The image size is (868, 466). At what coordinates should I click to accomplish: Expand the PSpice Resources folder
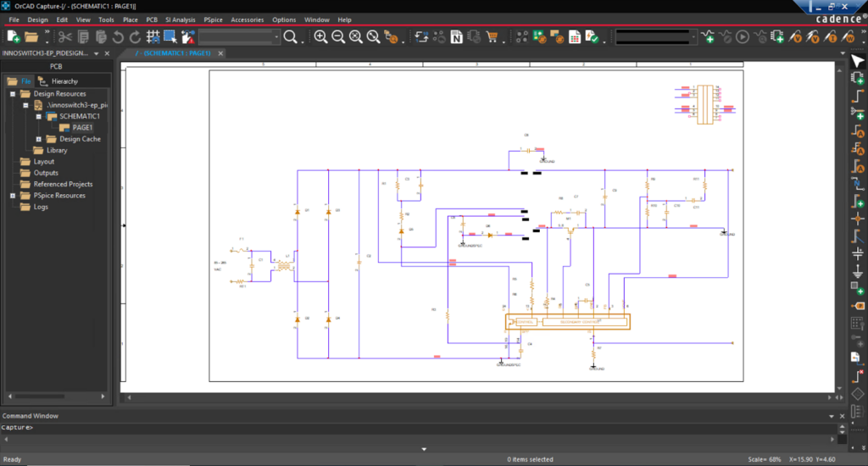pos(13,196)
